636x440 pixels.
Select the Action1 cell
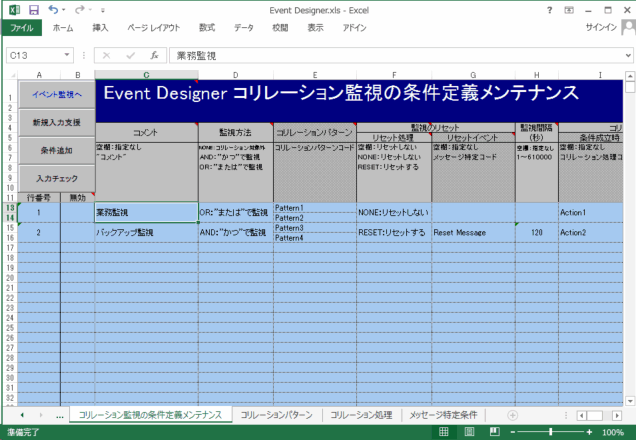[591, 212]
